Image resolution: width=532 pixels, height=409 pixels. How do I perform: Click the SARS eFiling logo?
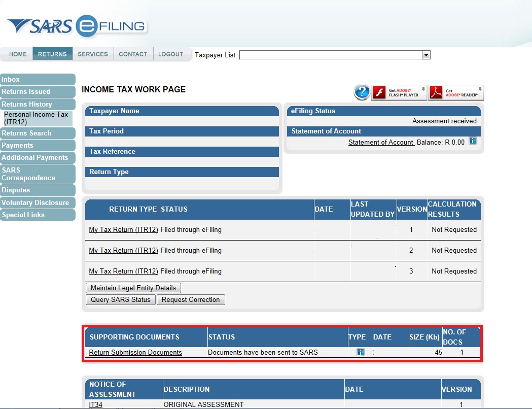[76, 26]
